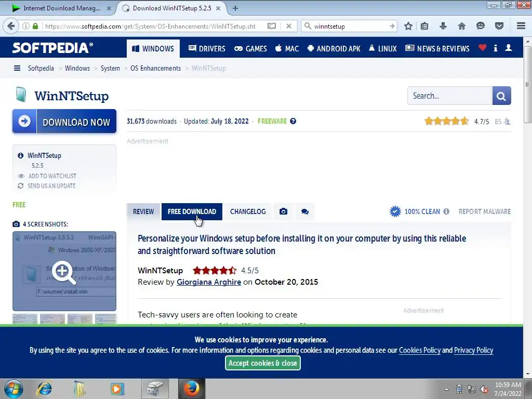Open Cookies Policy link
Viewport: 532px width, 399px height.
420,350
